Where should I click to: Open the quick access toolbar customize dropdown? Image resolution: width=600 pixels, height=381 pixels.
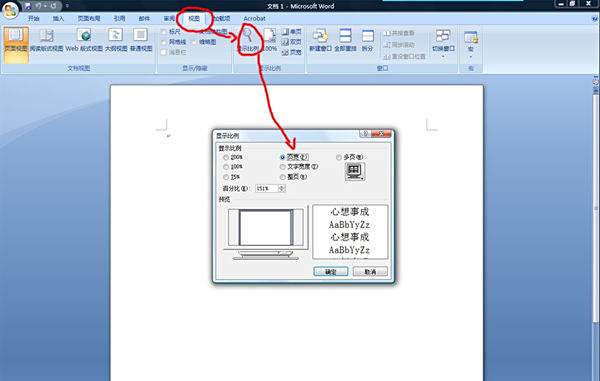67,6
